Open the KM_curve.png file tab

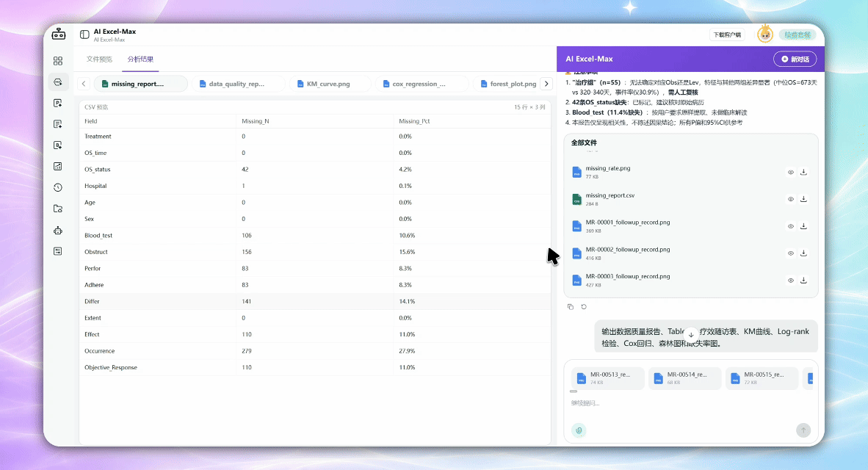point(330,84)
